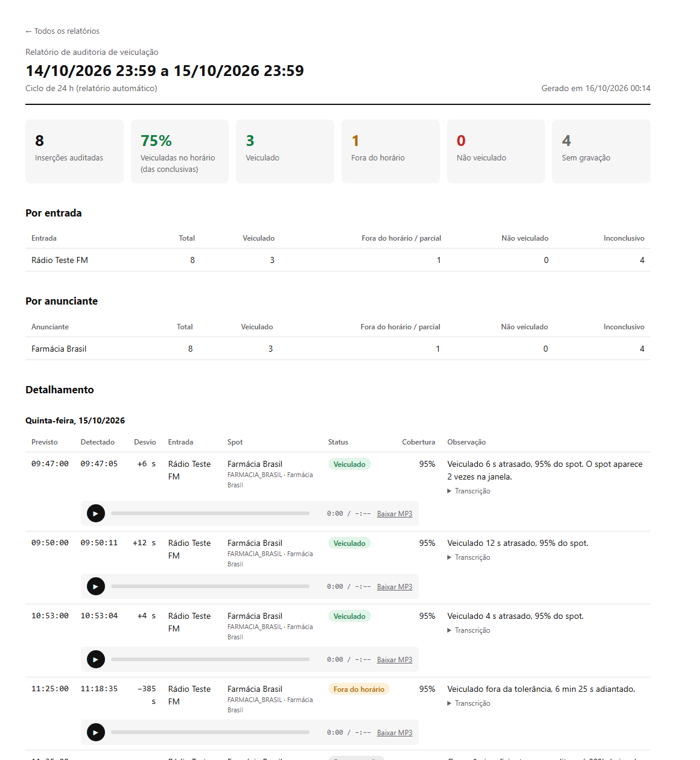Click the Observação column header
This screenshot has width=700, height=760.
click(x=466, y=442)
